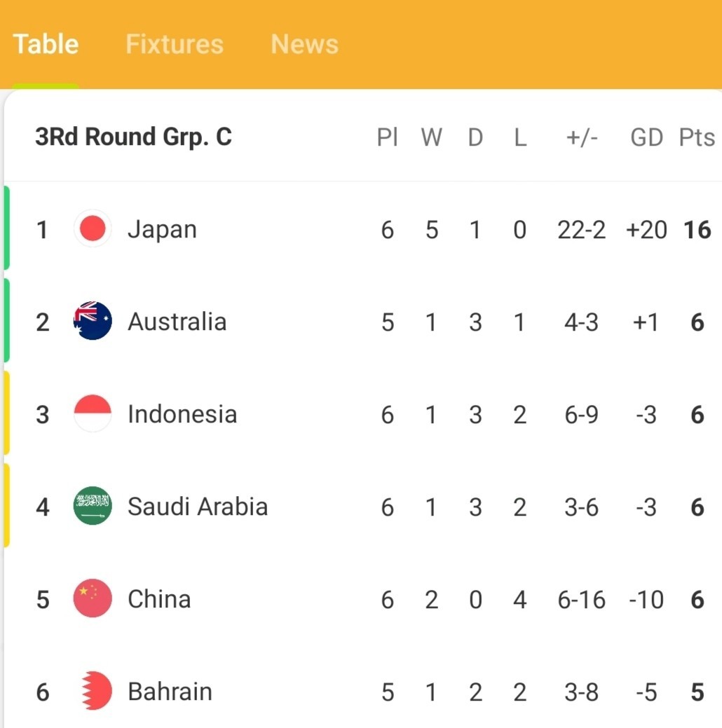Image resolution: width=722 pixels, height=728 pixels.
Task: Click the China flag icon
Action: (93, 598)
